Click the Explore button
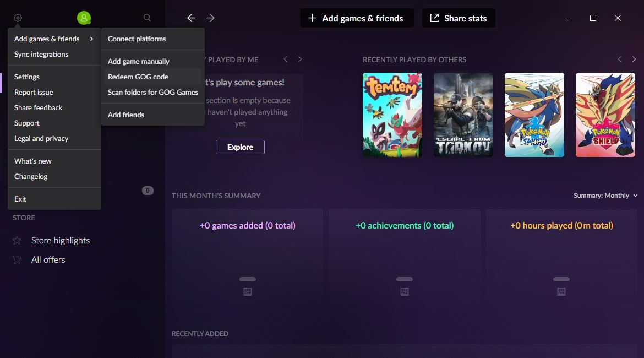This screenshot has height=358, width=644. pyautogui.click(x=241, y=147)
